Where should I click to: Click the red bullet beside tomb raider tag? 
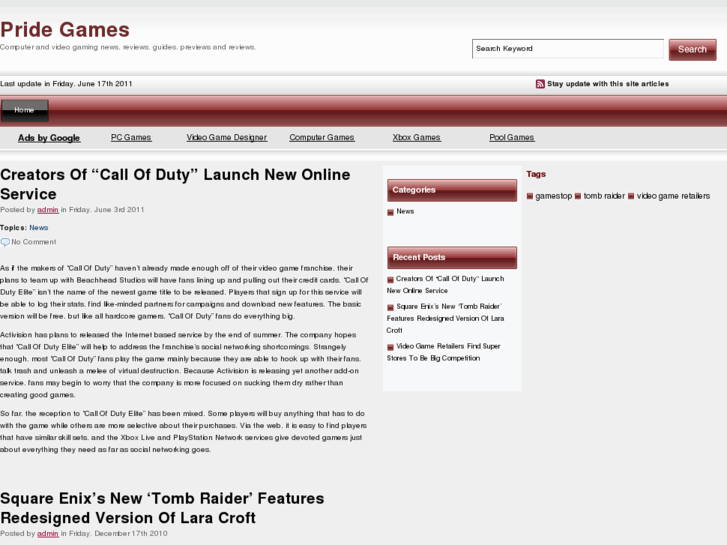pos(578,196)
